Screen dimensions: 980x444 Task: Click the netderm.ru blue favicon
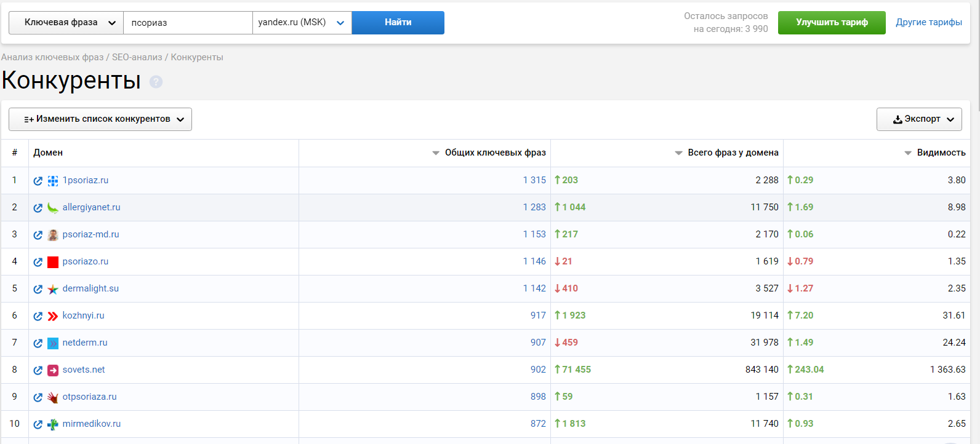point(53,343)
